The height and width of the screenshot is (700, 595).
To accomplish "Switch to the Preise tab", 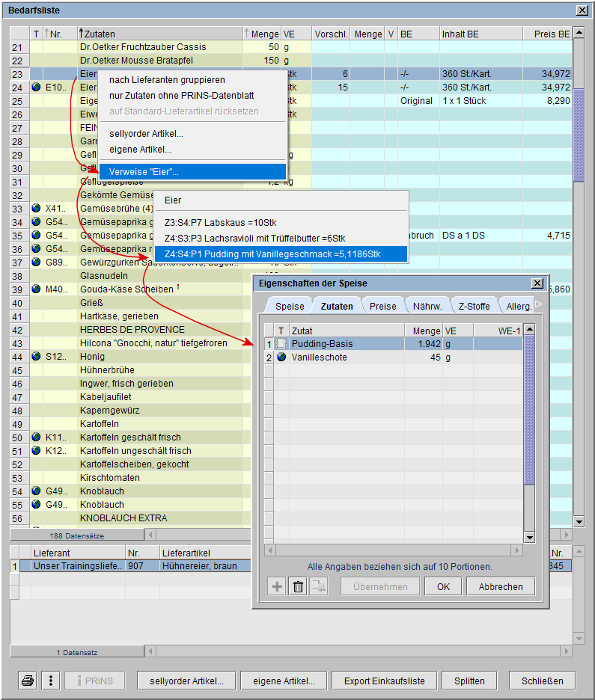I will pyautogui.click(x=382, y=306).
